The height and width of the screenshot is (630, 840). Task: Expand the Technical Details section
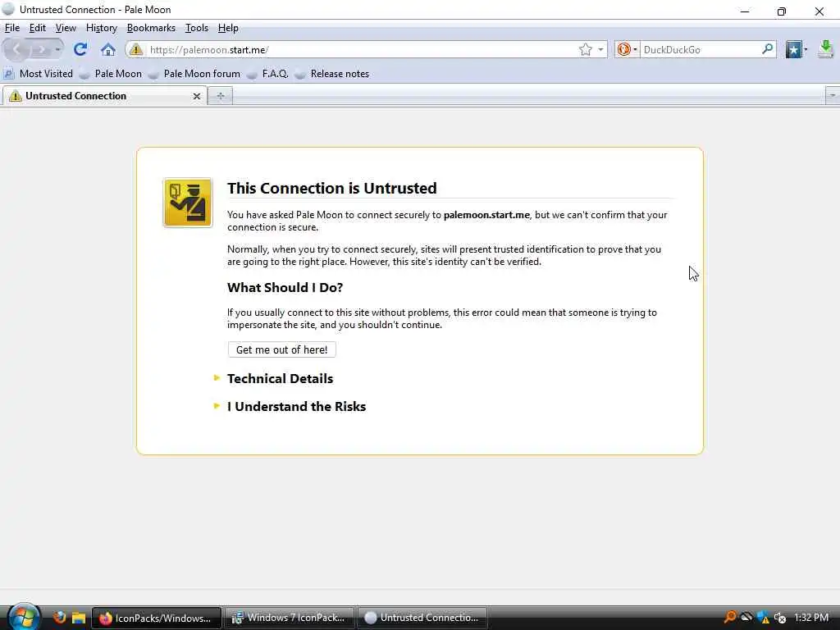click(280, 379)
